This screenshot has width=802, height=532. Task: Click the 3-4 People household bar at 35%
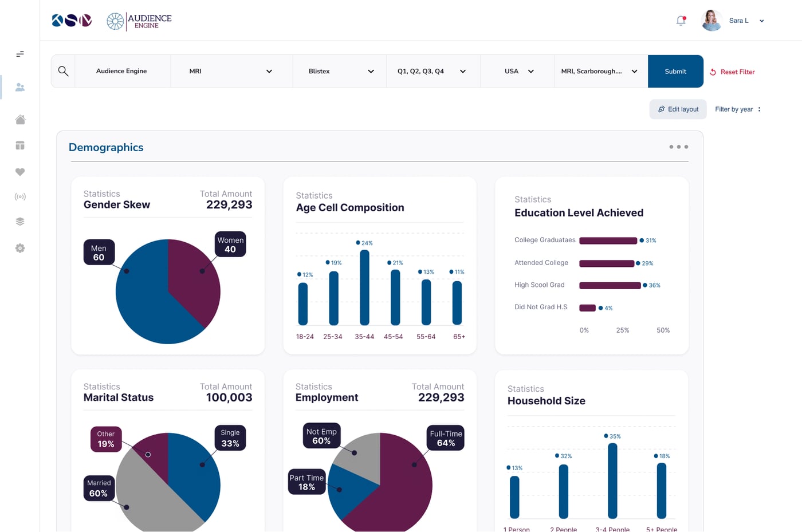[612, 481]
